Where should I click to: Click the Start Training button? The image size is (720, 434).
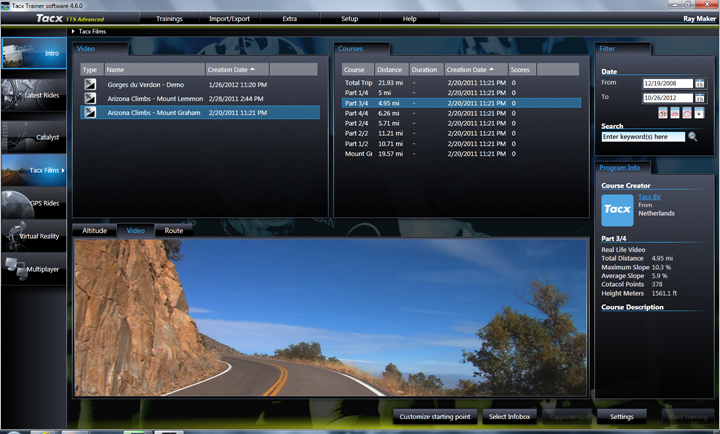[x=688, y=417]
